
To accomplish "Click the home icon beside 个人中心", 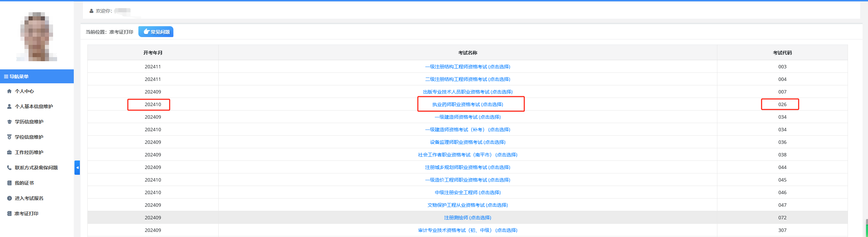I will pyautogui.click(x=9, y=91).
